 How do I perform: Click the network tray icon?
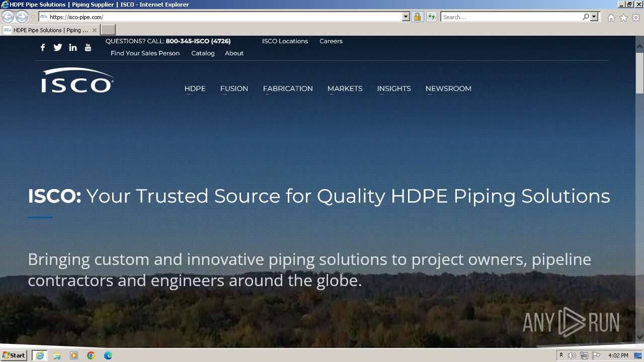click(x=584, y=355)
